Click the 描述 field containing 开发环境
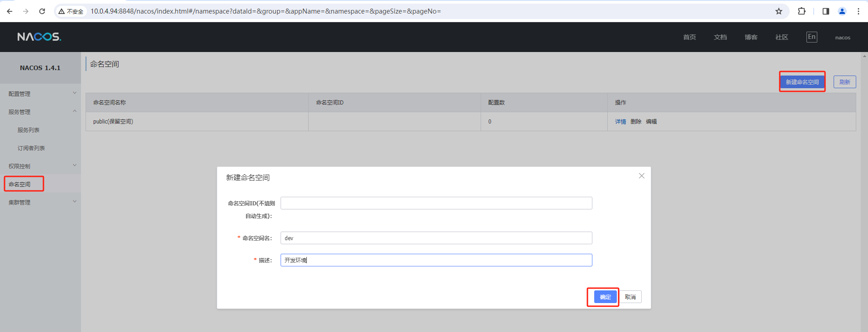Image resolution: width=868 pixels, height=332 pixels. (x=436, y=260)
